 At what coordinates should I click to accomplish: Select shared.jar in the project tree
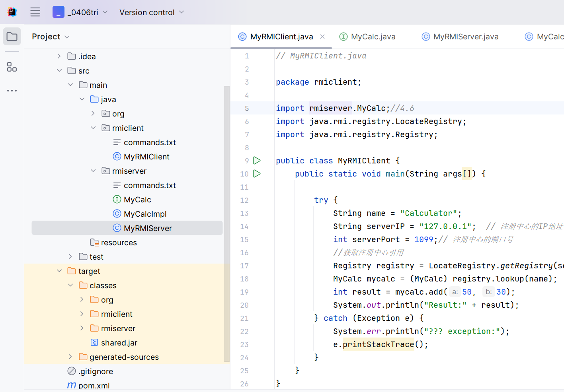pos(119,343)
